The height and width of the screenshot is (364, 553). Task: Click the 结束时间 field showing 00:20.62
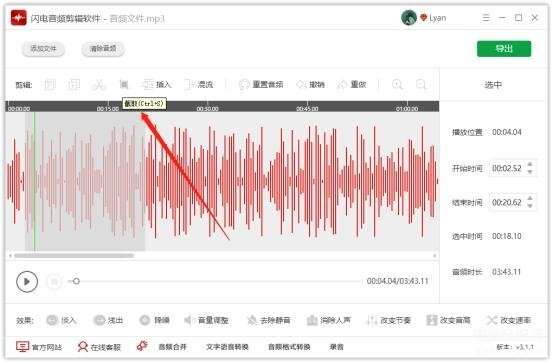coord(513,202)
